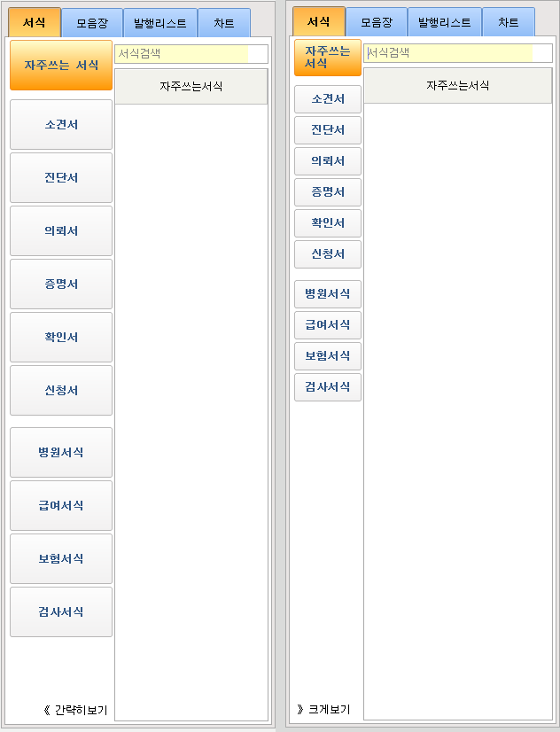Click the 자주쓰는서식 list header in the compact panel
Image resolution: width=560 pixels, height=732 pixels.
(457, 86)
